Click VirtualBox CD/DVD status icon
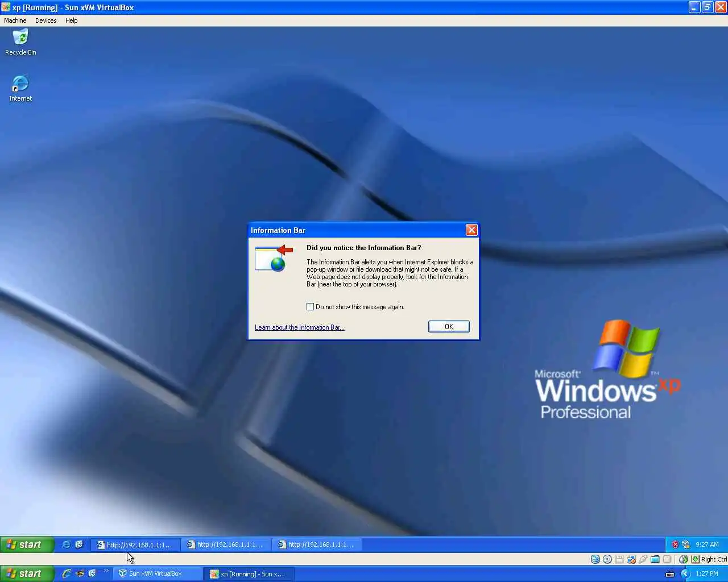 (x=607, y=559)
